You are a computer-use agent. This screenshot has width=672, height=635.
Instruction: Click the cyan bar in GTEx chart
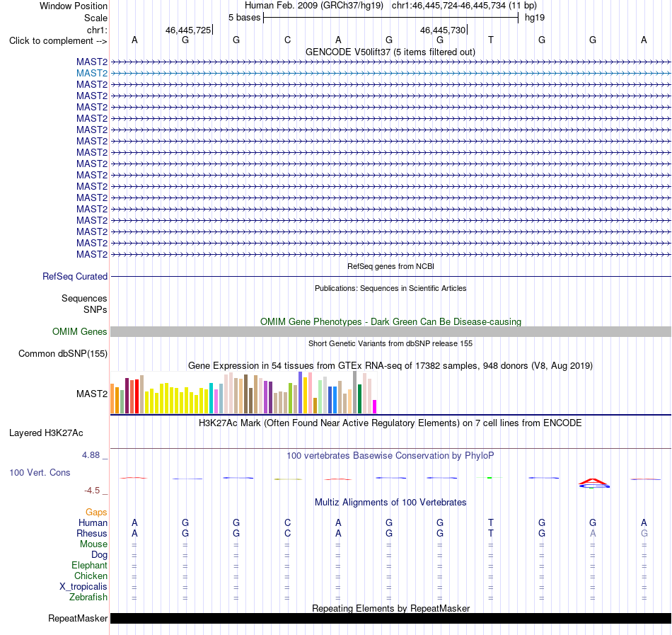(x=211, y=399)
